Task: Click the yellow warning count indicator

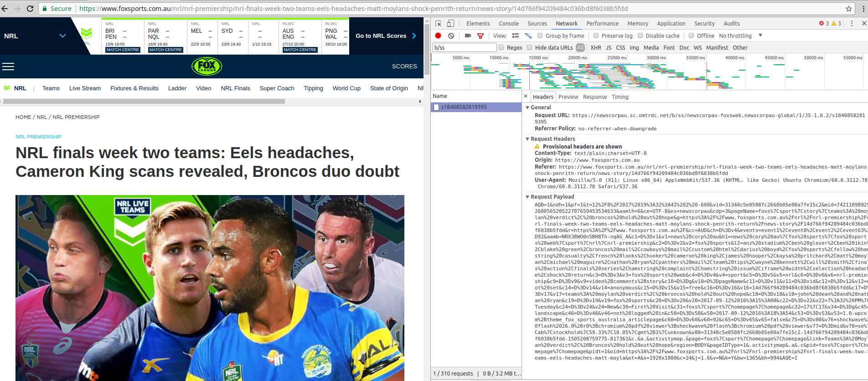Action: click(x=837, y=23)
